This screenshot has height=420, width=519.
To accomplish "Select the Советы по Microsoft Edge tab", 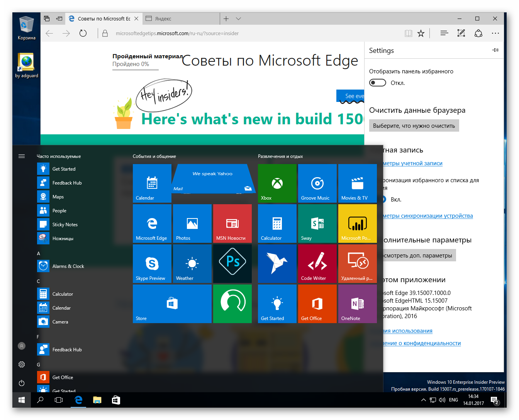I will [103, 19].
